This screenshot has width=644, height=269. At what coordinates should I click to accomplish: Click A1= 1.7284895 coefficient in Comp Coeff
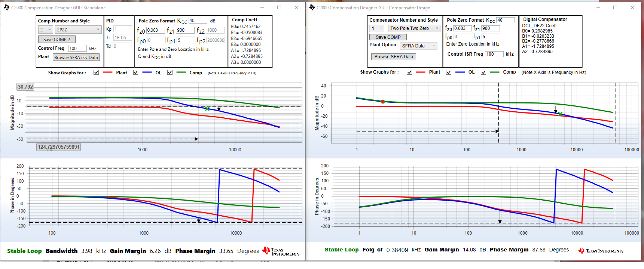246,50
